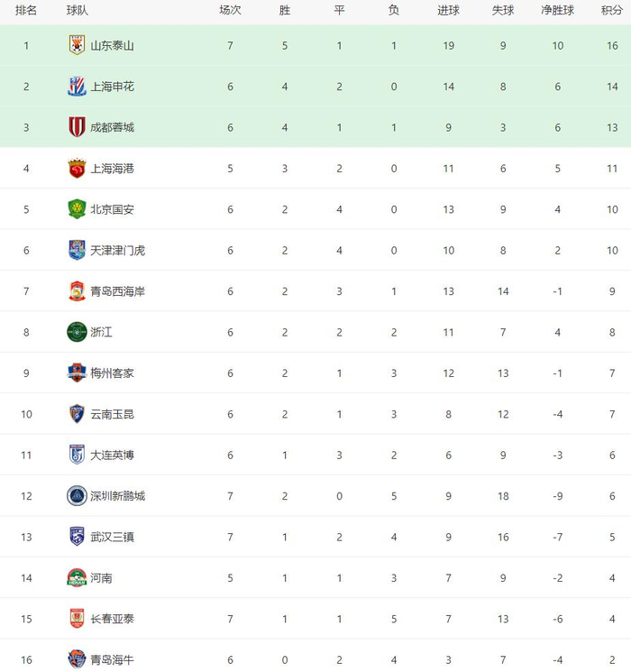Click the 排名 column header
This screenshot has width=631, height=672.
(x=26, y=11)
